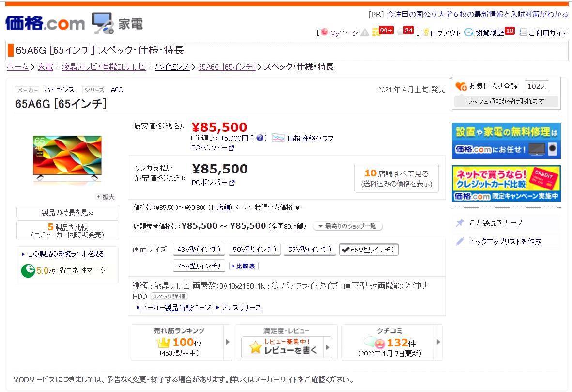The image size is (572, 392).
Task: Click the arrow beside 売れ筋ランキング box
Action: [x=228, y=342]
